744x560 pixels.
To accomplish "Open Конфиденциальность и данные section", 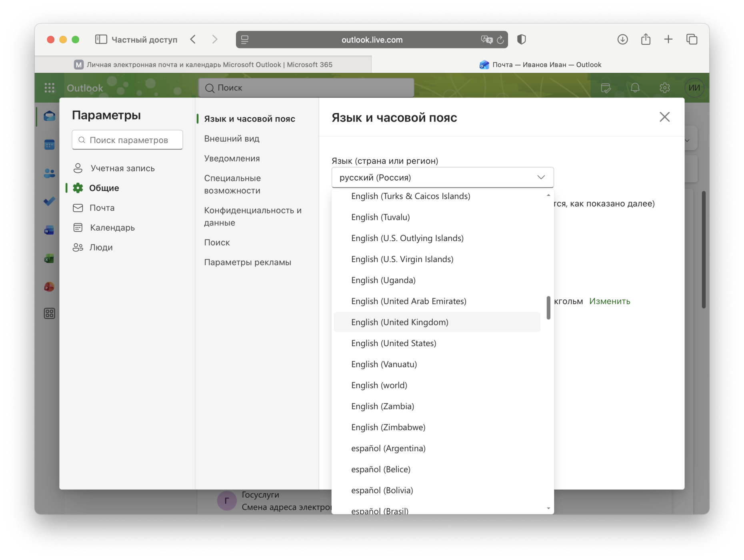I will coord(253,217).
